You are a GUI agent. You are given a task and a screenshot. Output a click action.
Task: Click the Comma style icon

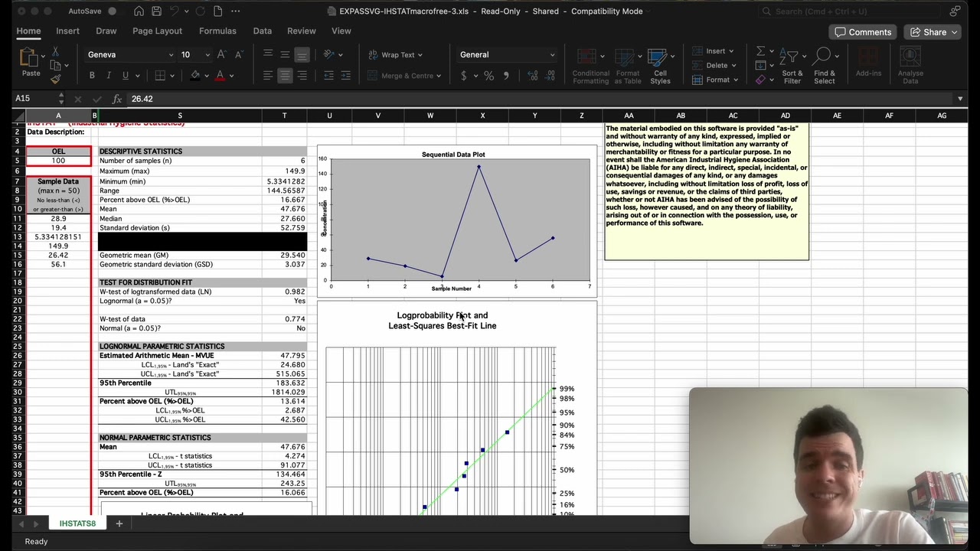point(506,76)
